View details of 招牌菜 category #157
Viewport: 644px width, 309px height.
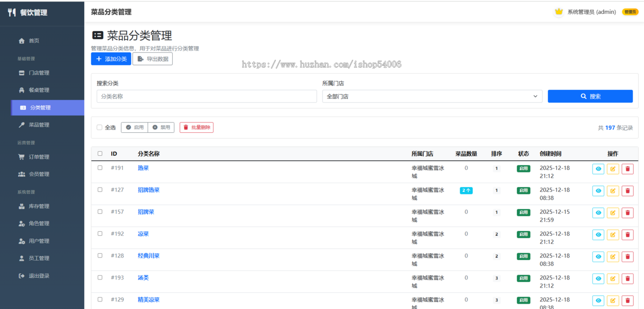598,213
